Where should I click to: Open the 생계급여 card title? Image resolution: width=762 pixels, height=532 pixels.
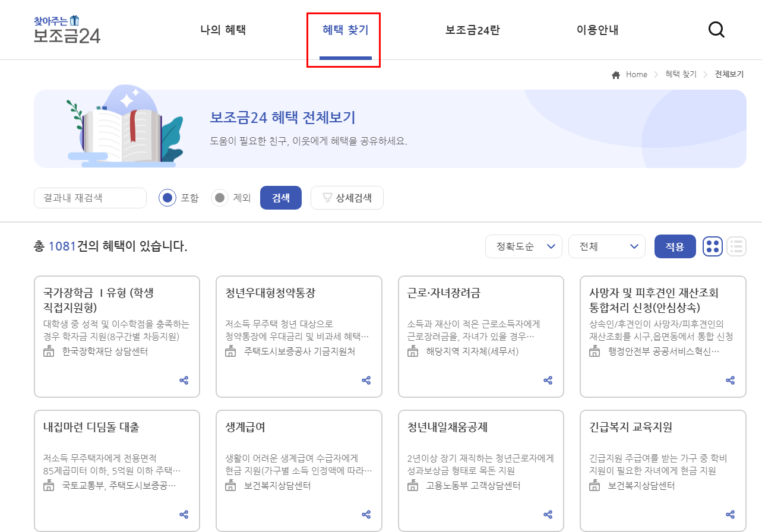pos(245,427)
